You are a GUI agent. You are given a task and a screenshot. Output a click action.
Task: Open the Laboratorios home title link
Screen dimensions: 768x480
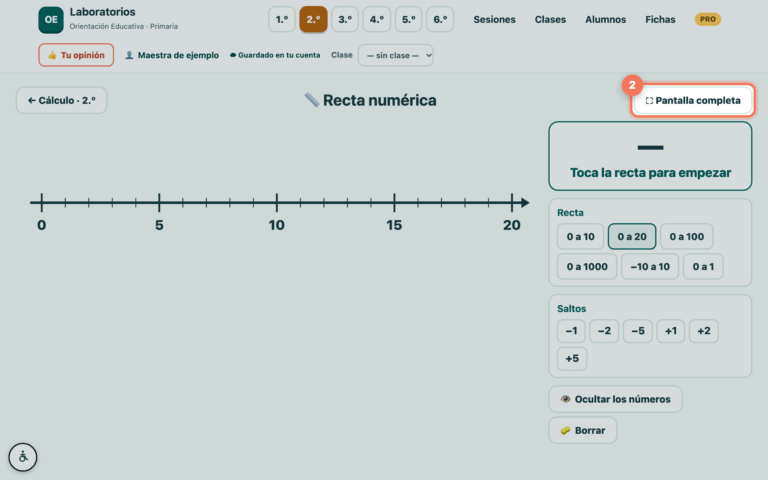click(x=102, y=12)
